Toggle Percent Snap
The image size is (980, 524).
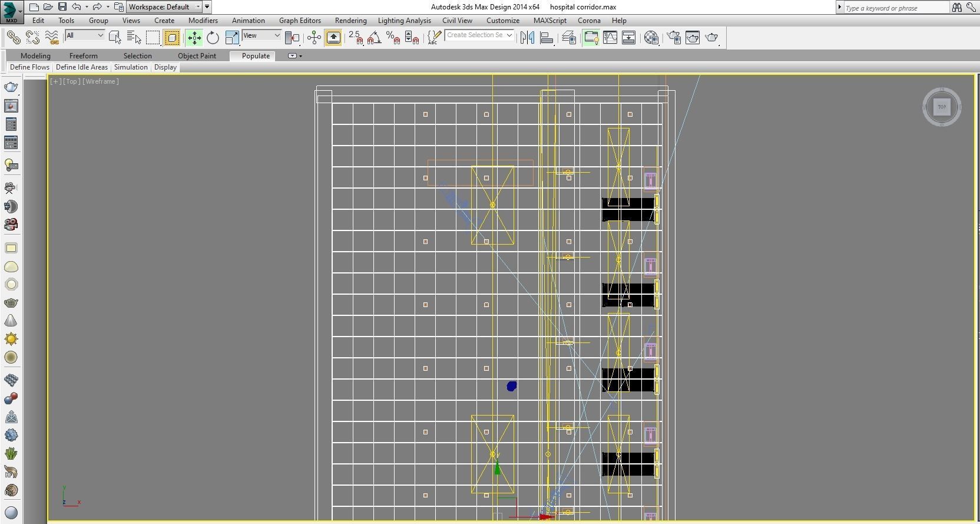click(x=393, y=38)
